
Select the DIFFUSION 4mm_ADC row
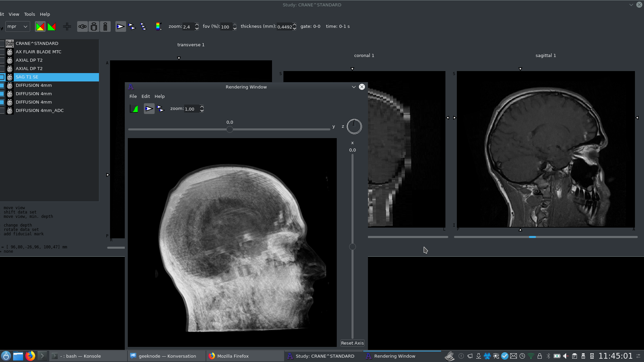point(49,111)
